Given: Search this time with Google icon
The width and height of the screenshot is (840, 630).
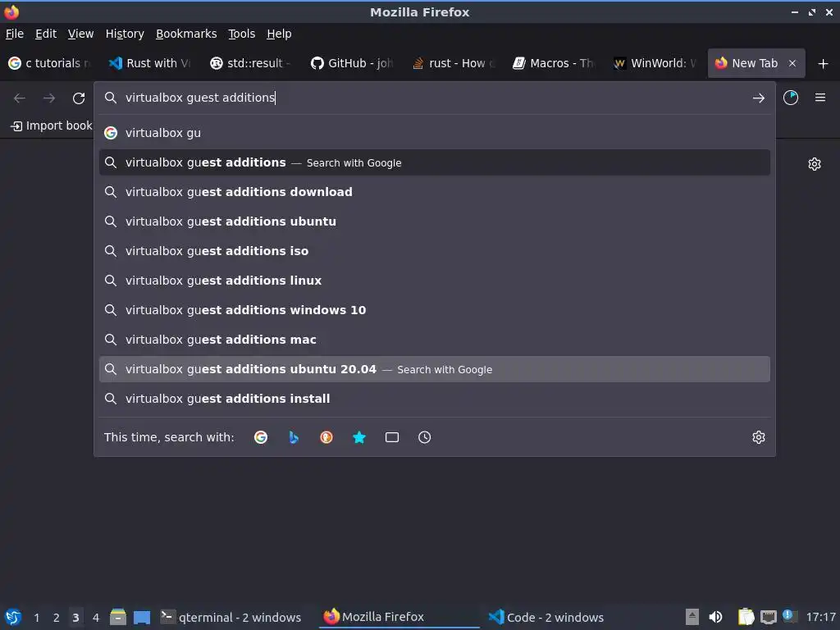Looking at the screenshot, I should click(261, 437).
